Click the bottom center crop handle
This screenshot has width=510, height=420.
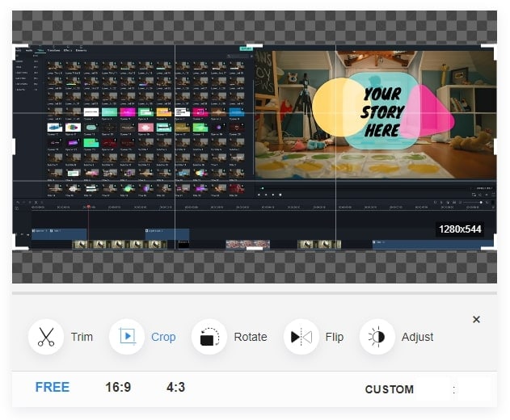click(255, 248)
